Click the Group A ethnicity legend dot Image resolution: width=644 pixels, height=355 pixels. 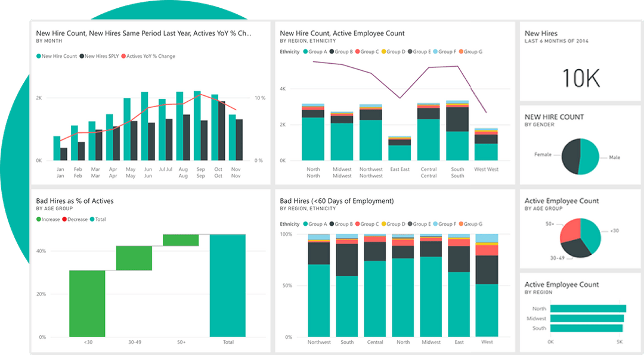(x=307, y=52)
